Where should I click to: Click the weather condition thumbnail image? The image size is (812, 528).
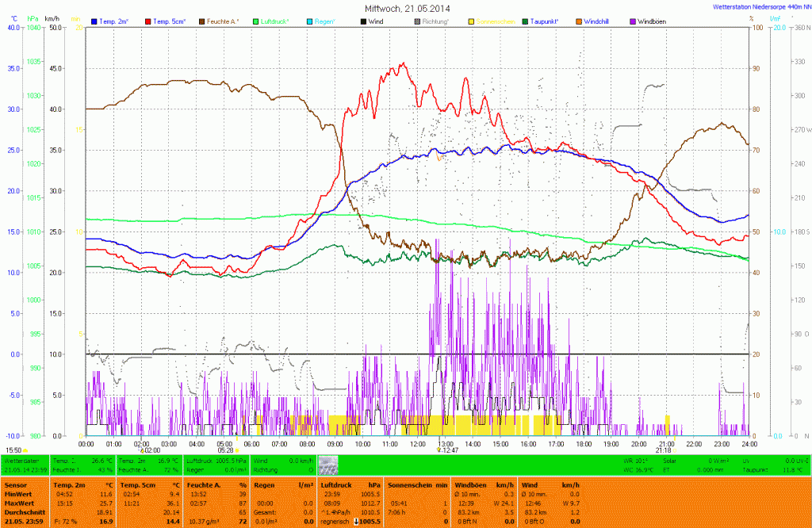click(x=327, y=465)
